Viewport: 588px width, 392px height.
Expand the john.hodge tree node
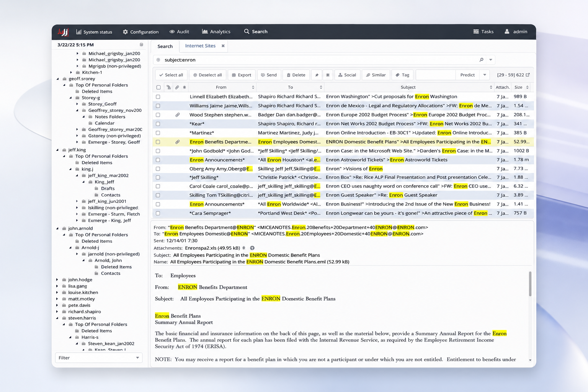[57, 280]
